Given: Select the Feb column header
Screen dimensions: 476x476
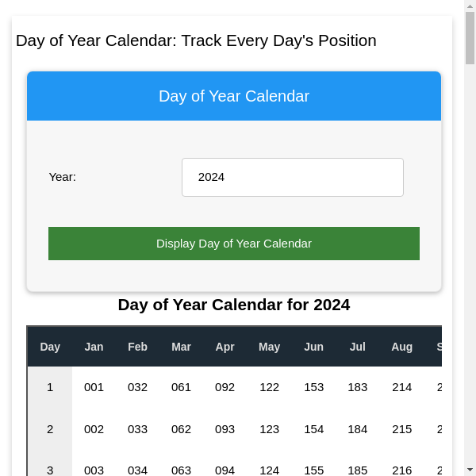Looking at the screenshot, I should tap(137, 347).
